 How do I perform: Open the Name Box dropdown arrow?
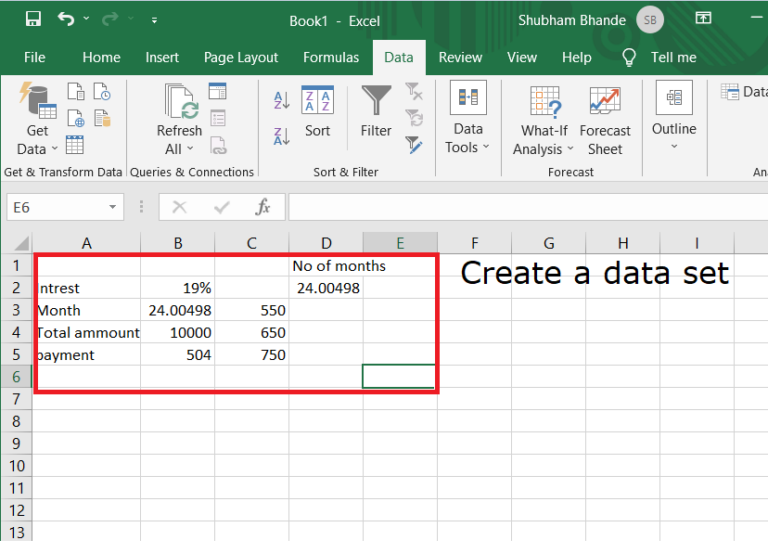coord(113,207)
